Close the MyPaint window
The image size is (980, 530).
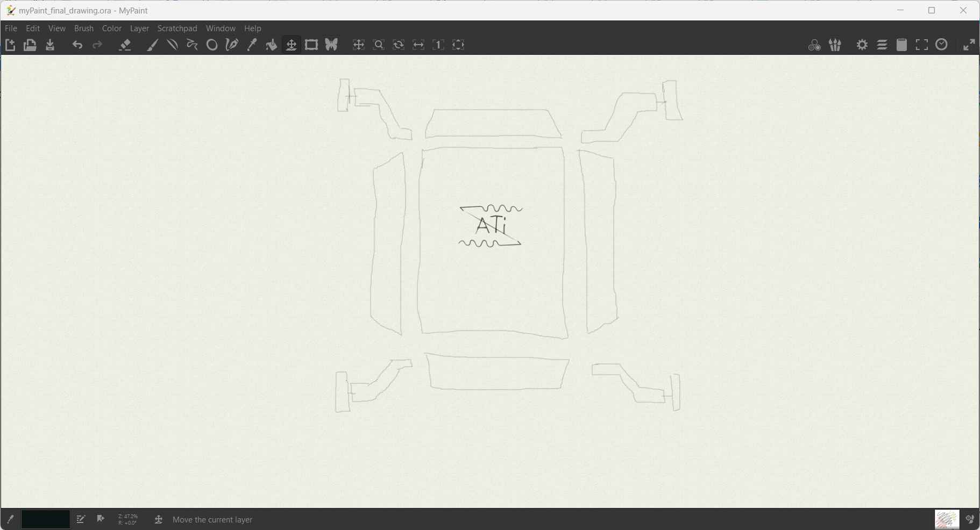(963, 10)
